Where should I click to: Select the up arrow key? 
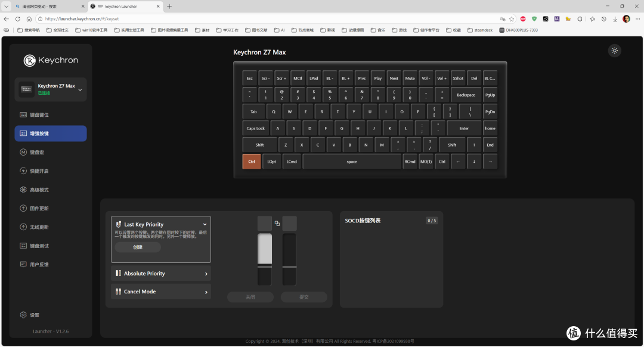coord(474,145)
